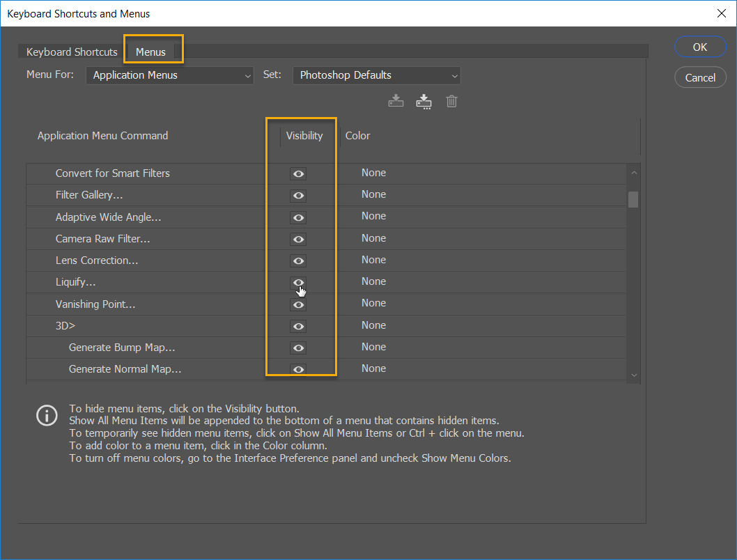
Task: Save the set as a new set
Action: (424, 101)
